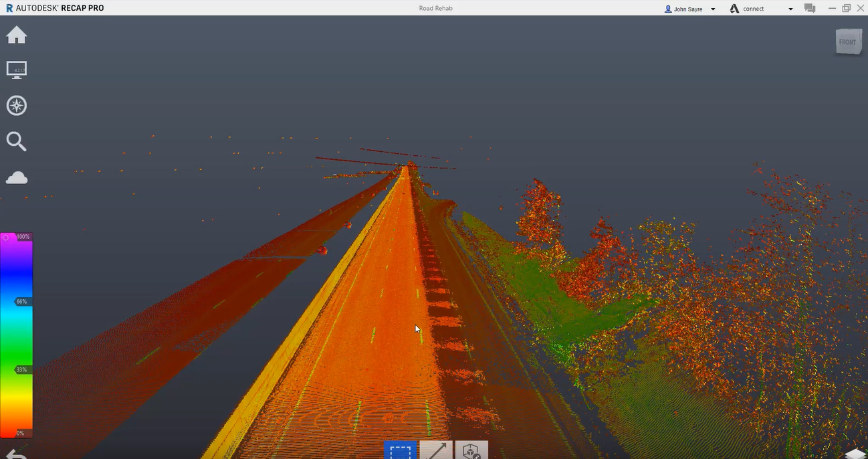Activate the distance measure arrow tool

(x=436, y=451)
